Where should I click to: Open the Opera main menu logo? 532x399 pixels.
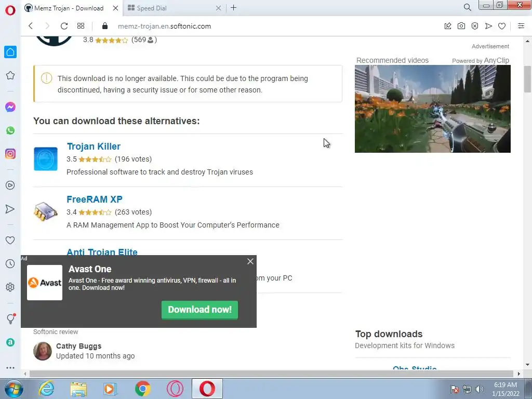tap(10, 10)
